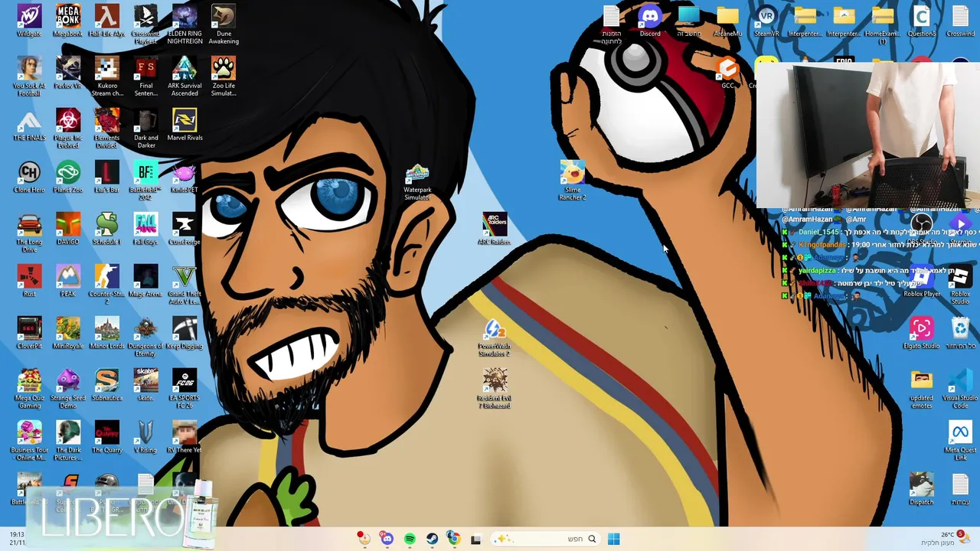980x551 pixels.
Task: Select the ARK Survival Ascended icon
Action: tap(185, 77)
